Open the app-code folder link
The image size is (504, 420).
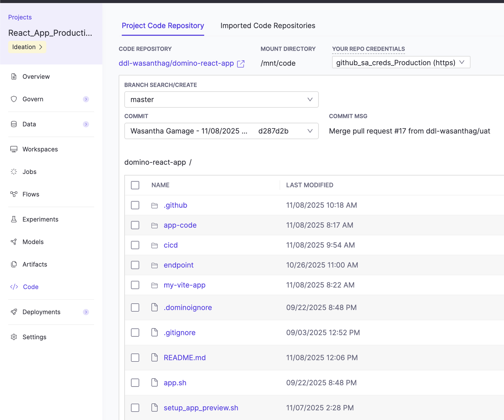180,225
